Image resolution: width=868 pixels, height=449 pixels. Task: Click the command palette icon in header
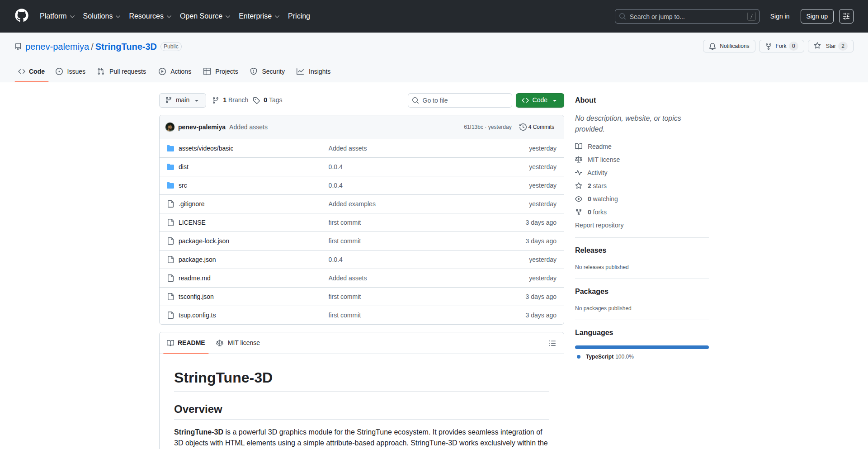click(846, 16)
